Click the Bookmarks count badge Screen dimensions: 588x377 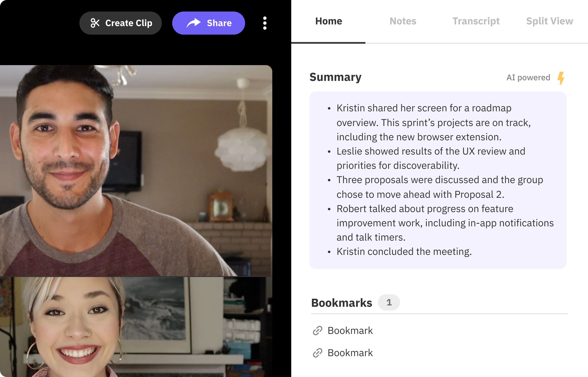click(389, 302)
